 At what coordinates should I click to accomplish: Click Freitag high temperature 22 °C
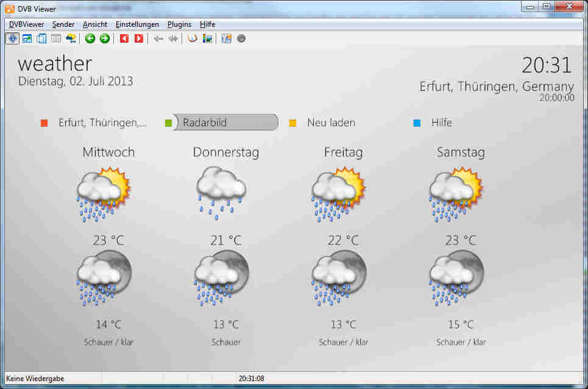(x=344, y=240)
